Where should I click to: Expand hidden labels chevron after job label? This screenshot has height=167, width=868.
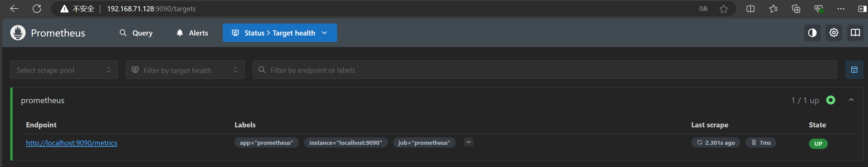click(x=468, y=142)
